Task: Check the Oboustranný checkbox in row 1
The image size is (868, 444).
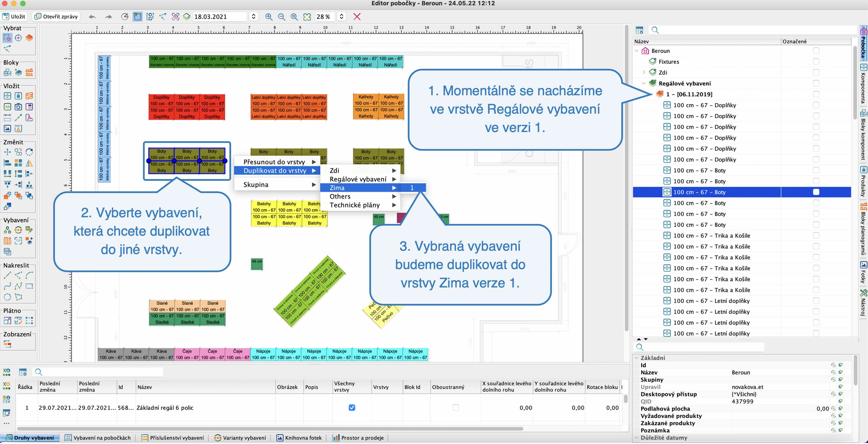Action: pyautogui.click(x=455, y=408)
